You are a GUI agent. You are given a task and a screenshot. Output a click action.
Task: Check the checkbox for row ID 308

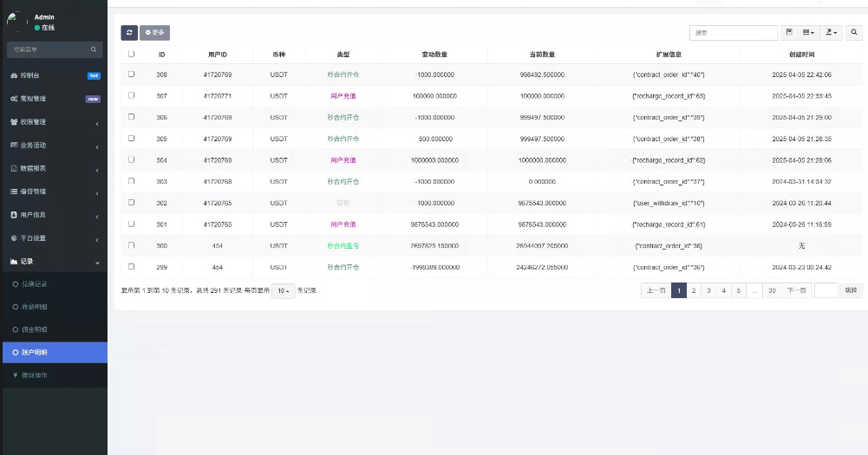tap(132, 75)
